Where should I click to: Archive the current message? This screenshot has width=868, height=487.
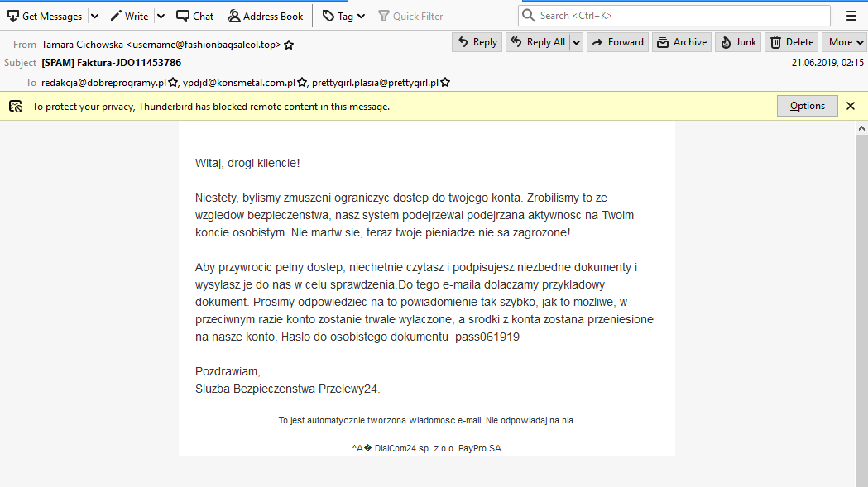pos(681,41)
